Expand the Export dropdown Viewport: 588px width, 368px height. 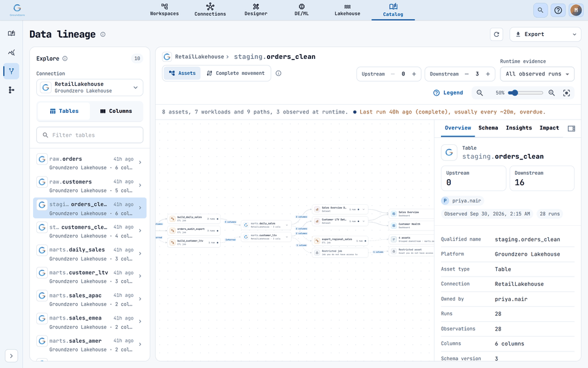click(x=545, y=34)
